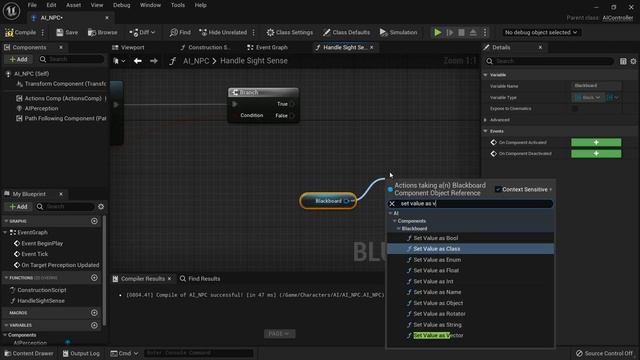Collapse the EventGraph tree item
Image resolution: width=640 pixels, height=360 pixels.
pos(5,232)
